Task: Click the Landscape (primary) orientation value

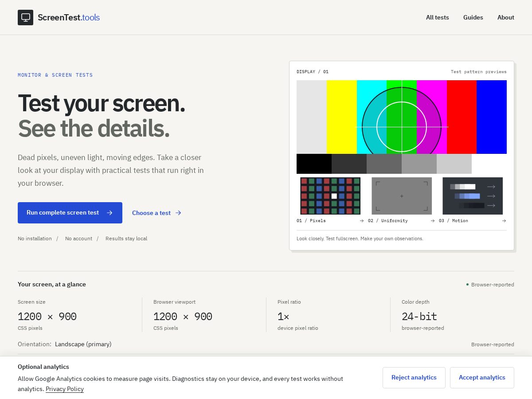Action: (x=83, y=344)
